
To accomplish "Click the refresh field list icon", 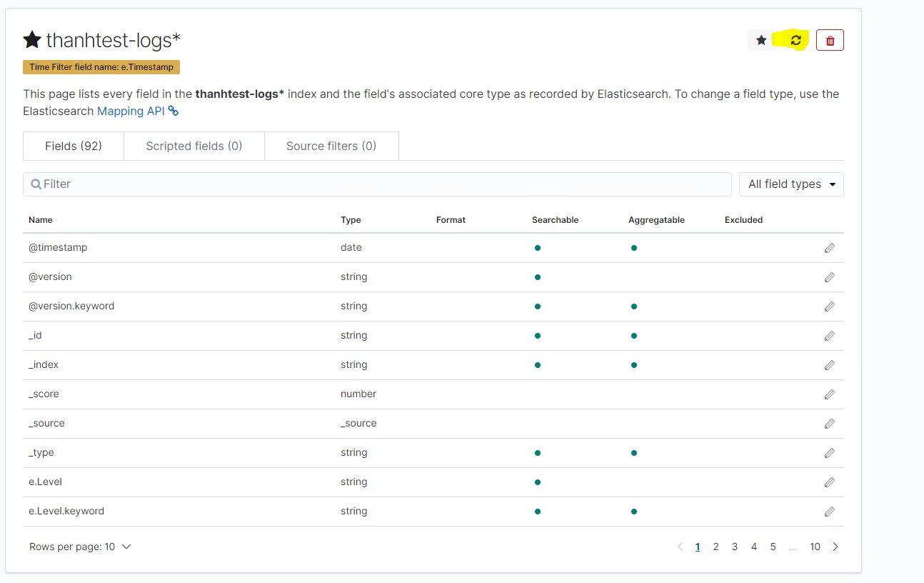I will coord(796,40).
